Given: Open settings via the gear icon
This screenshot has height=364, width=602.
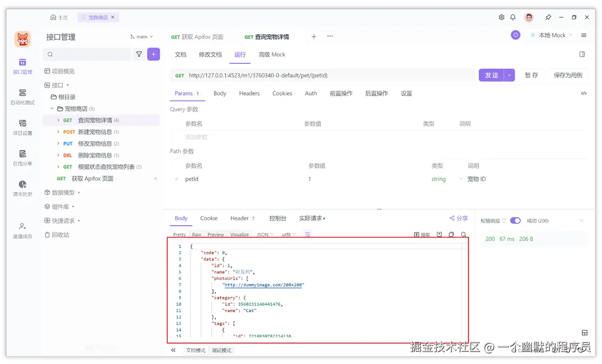Looking at the screenshot, I should coord(501,17).
